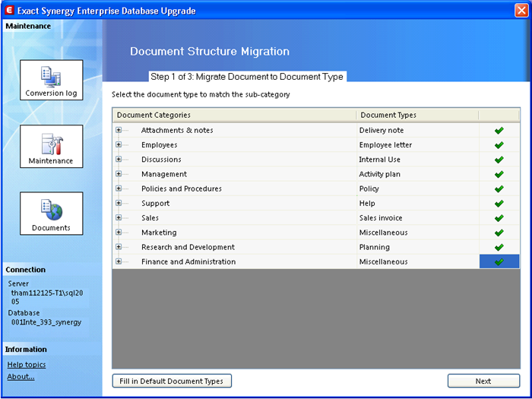This screenshot has width=532, height=399.
Task: Select Miscellaneous type in Marketing row
Action: [x=418, y=233]
